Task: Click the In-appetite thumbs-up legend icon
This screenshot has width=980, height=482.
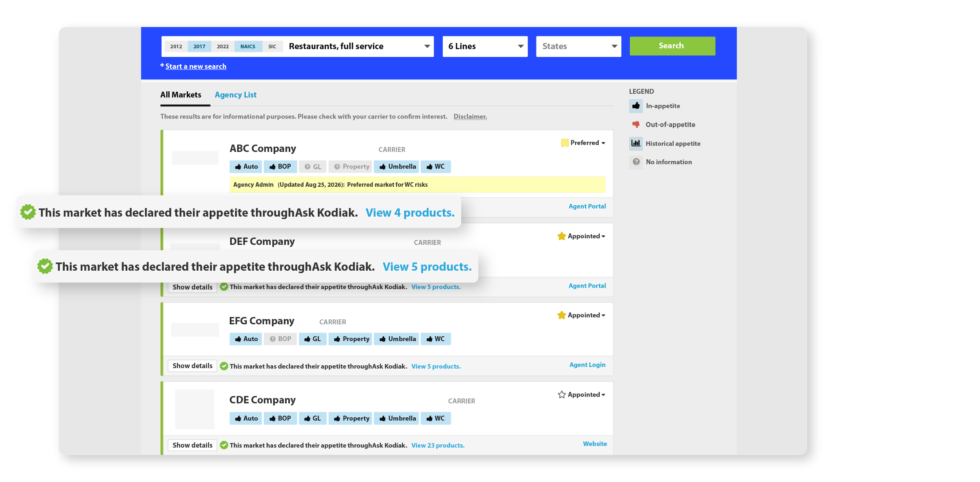Action: (636, 106)
